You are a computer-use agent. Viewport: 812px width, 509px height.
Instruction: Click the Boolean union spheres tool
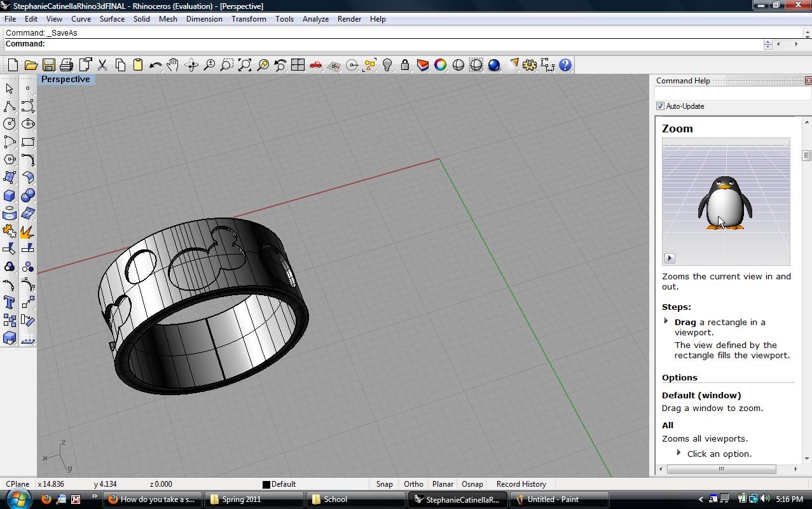(27, 195)
